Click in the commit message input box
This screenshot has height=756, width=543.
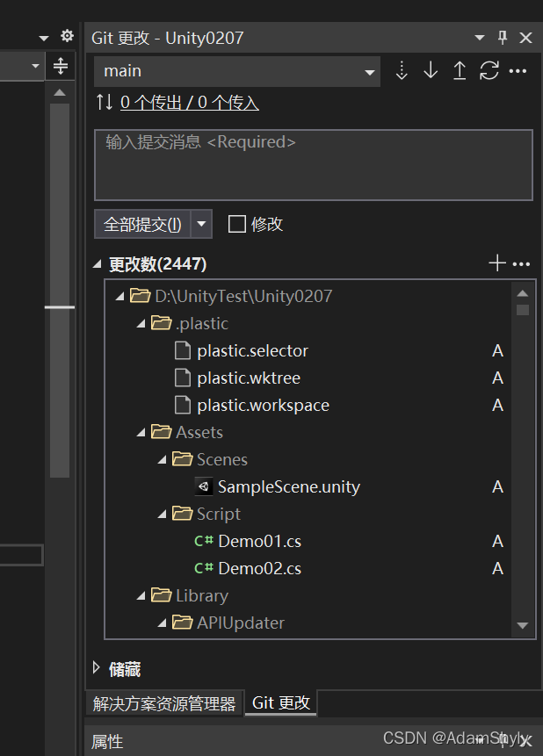click(x=313, y=166)
